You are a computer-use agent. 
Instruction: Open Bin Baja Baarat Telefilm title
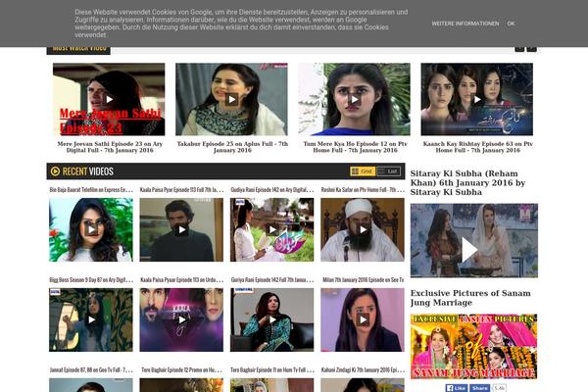91,190
